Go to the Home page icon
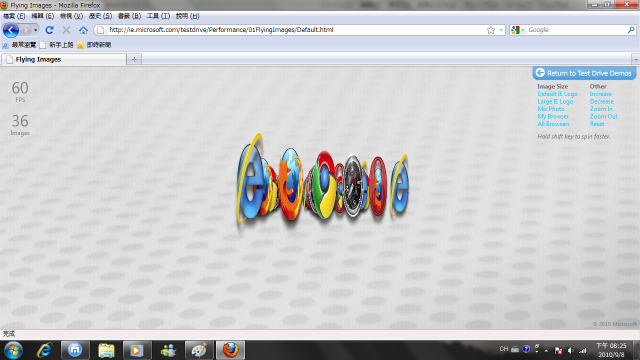This screenshot has width=640, height=360. click(83, 30)
